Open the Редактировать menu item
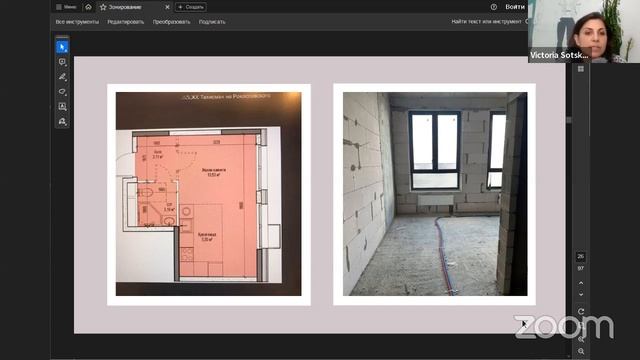The image size is (640, 360). [126, 22]
